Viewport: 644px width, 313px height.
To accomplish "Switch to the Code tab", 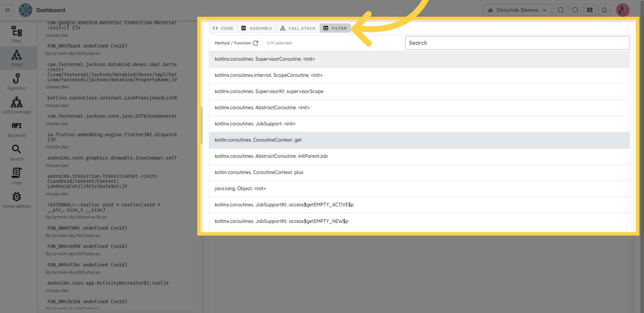I will (x=223, y=28).
